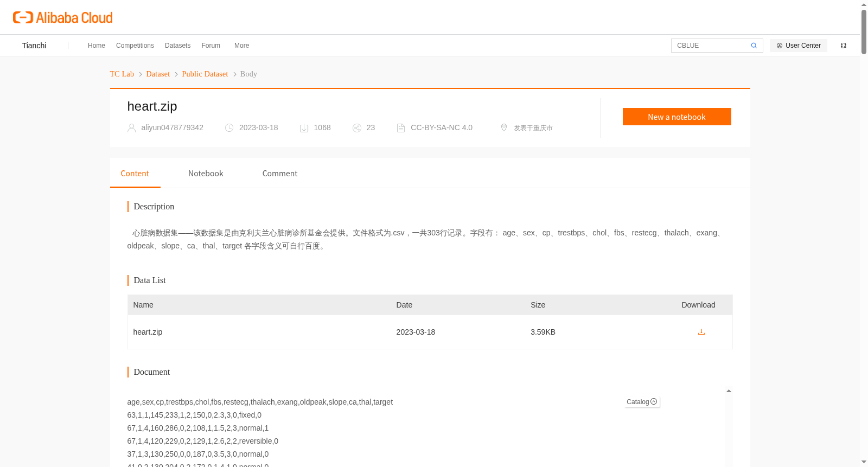Click the Date column header
Image resolution: width=868 pixels, height=467 pixels.
[x=404, y=305]
